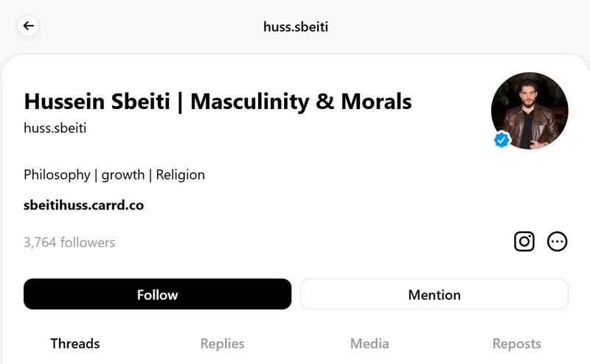
Task: Visit the sbeitihuss.carrd.co link
Action: 83,206
